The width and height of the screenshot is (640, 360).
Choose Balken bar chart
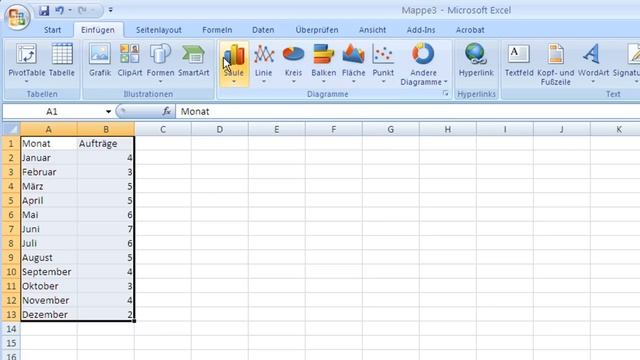324,64
